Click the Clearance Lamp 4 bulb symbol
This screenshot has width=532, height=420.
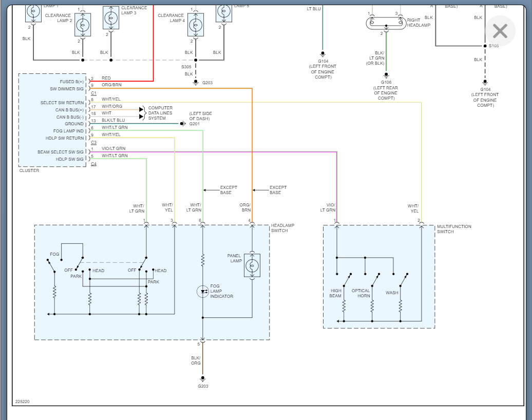[196, 25]
